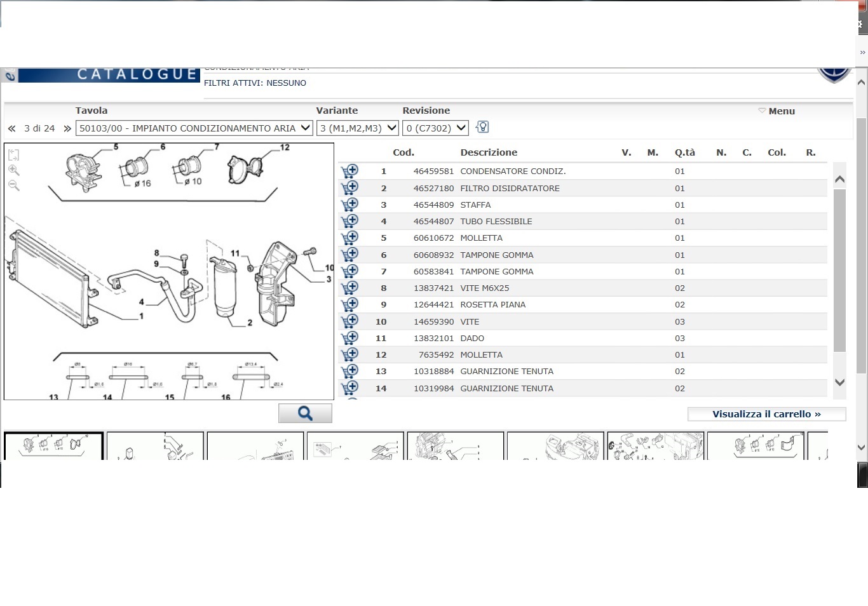
Task: Select the sixth diagram thumbnail
Action: [x=555, y=446]
